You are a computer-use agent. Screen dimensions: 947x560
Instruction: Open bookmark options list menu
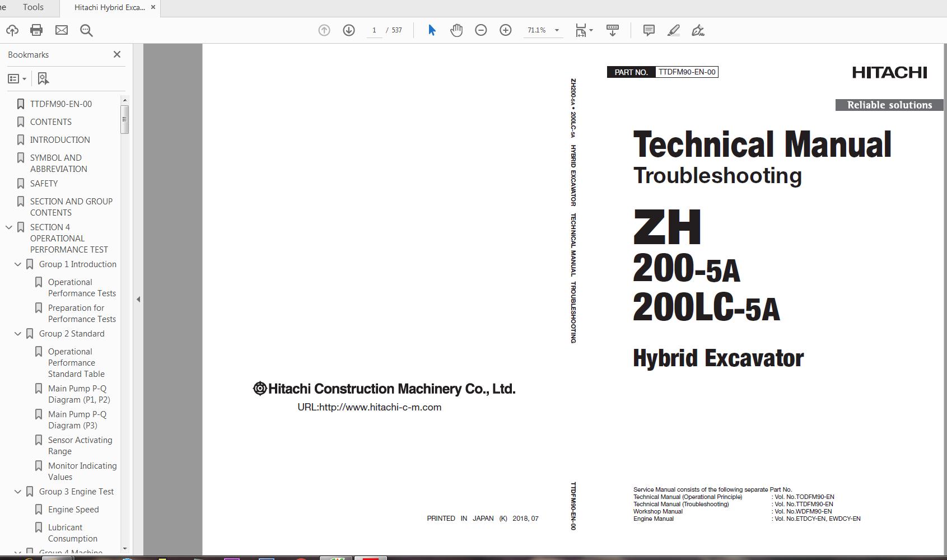pyautogui.click(x=17, y=79)
